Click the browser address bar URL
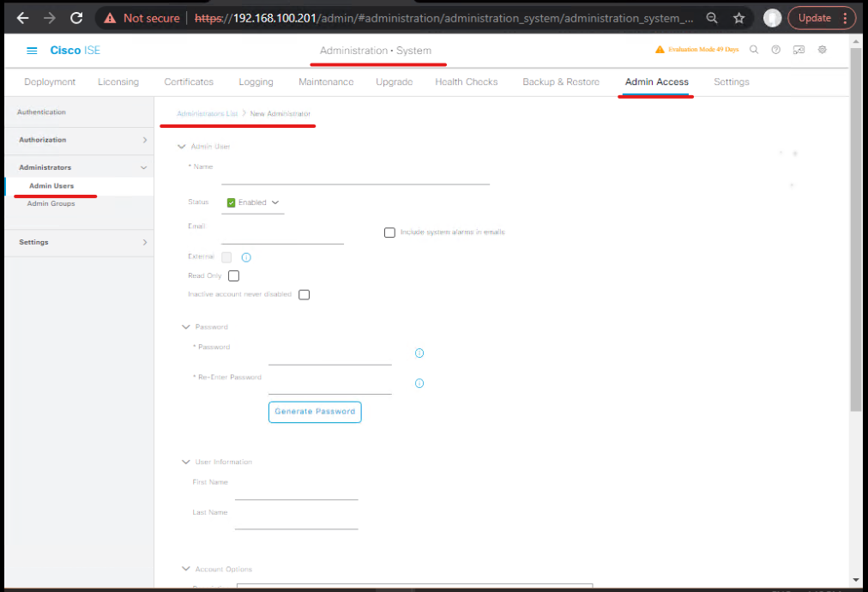Screen dimensions: 868x592 [443, 18]
